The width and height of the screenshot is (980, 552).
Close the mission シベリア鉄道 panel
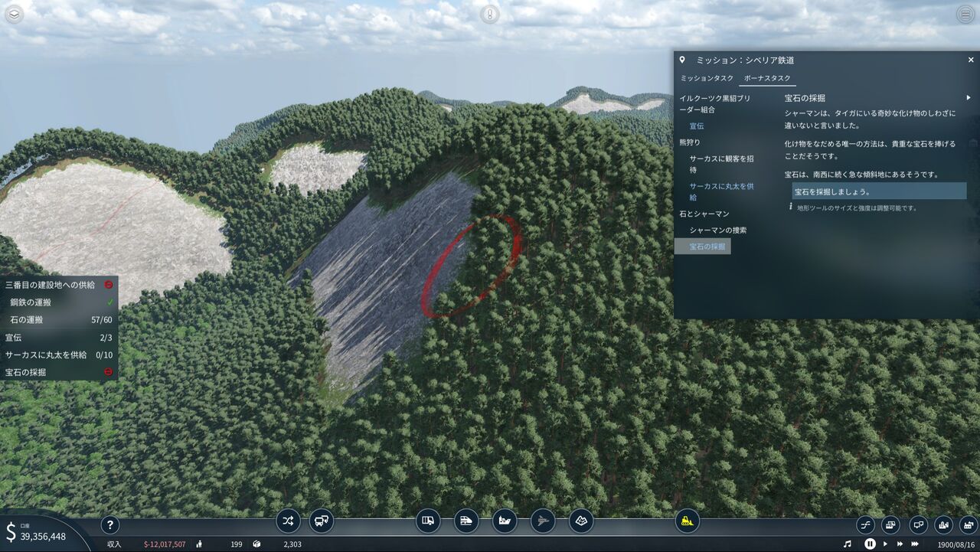(x=971, y=60)
